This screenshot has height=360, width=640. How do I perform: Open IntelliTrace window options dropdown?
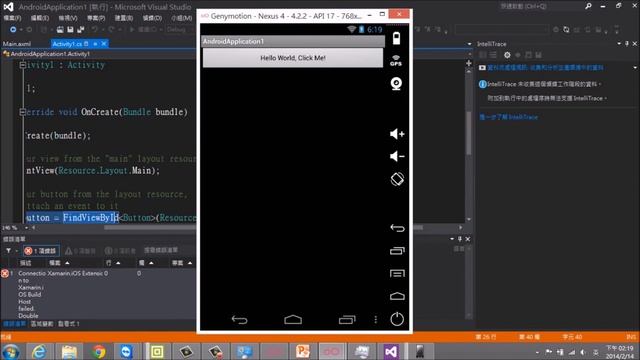(619, 43)
